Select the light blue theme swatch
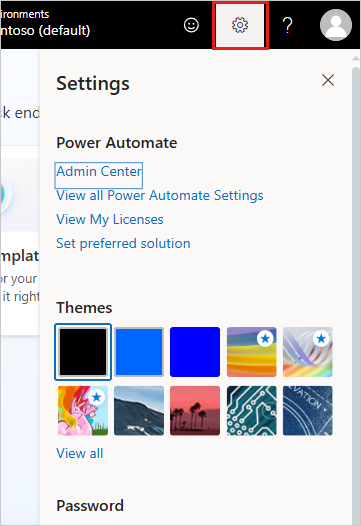Viewport: 361px width, 526px height. 139,352
